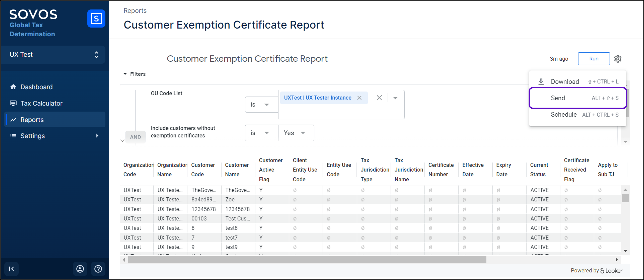Click the table's horizontal scrollbar

pos(307,260)
